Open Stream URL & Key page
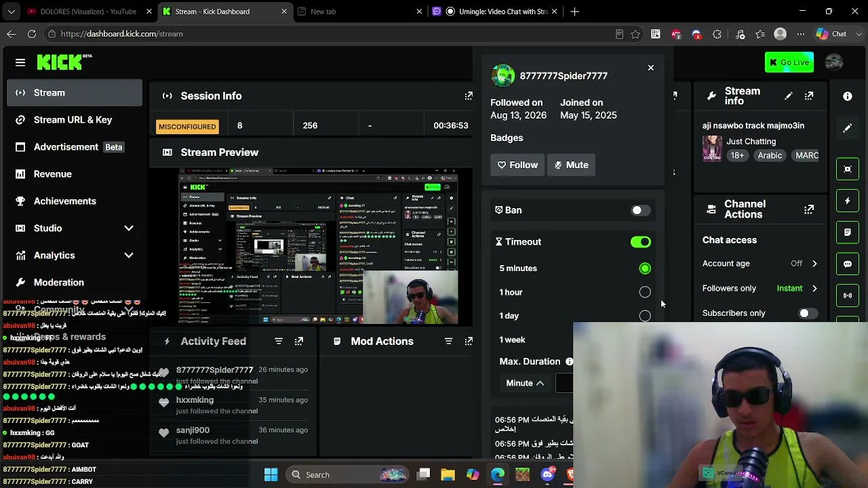868x488 pixels. tap(75, 120)
